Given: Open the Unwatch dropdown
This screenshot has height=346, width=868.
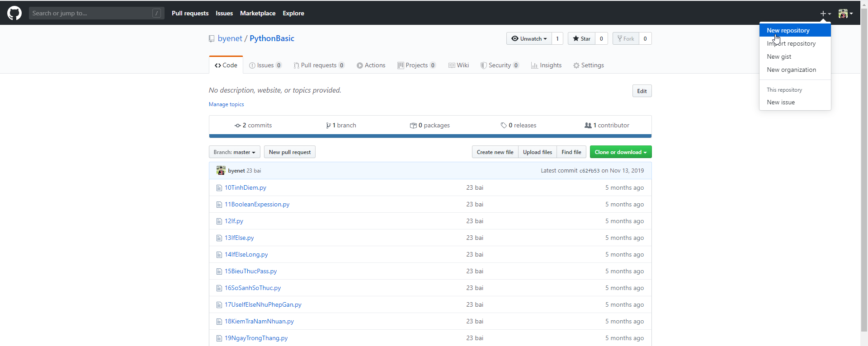Looking at the screenshot, I should tap(529, 38).
